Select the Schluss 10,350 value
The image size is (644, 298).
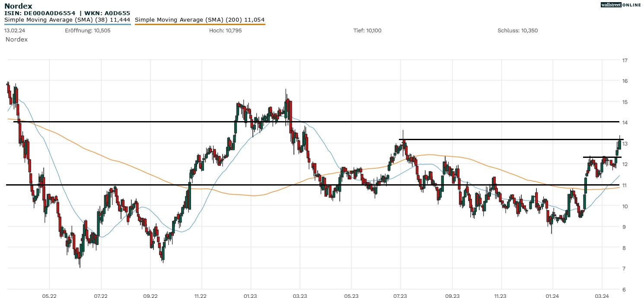click(517, 31)
